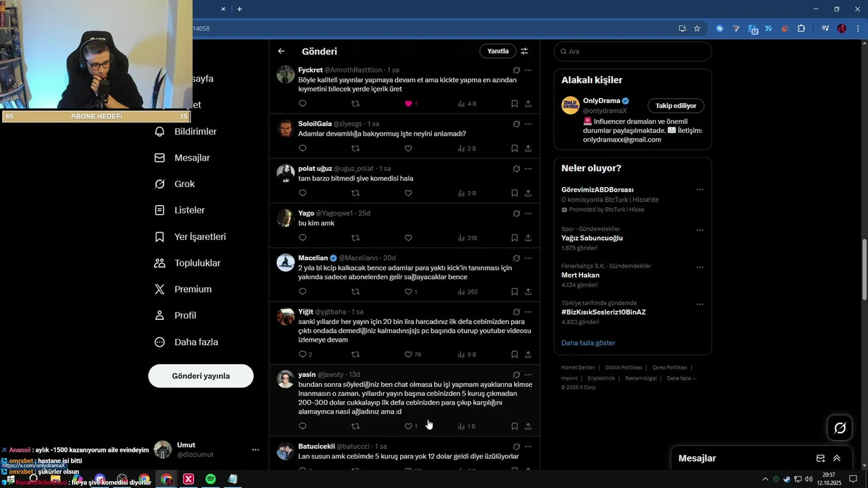Open Mert Hakan trend

click(x=580, y=275)
